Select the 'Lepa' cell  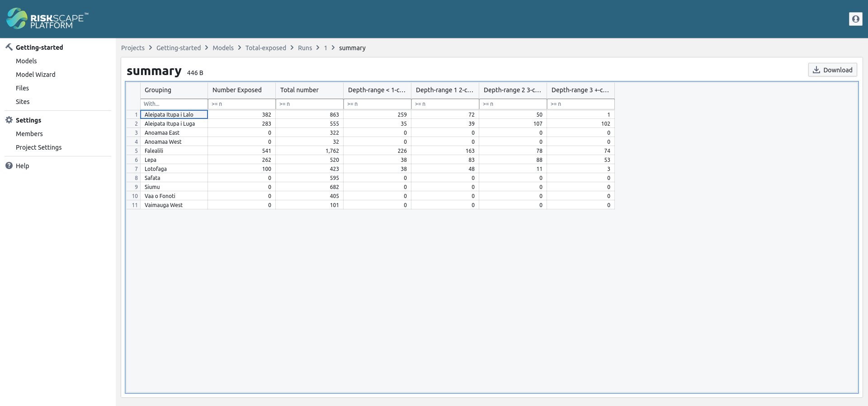[174, 160]
